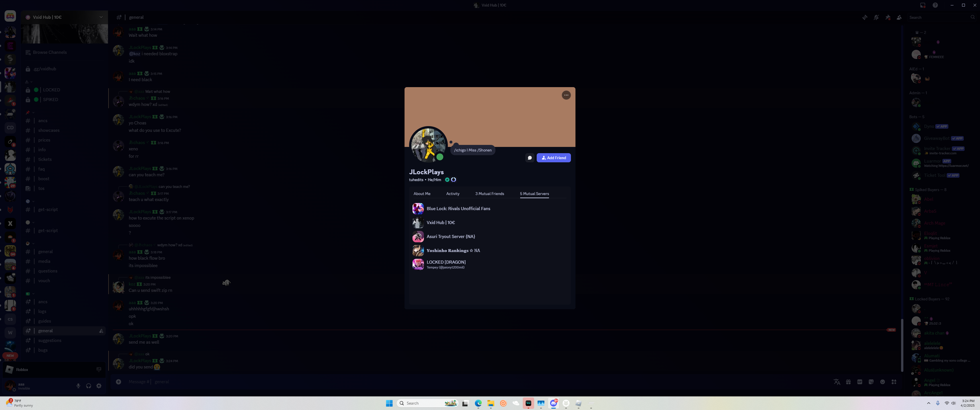Switch to the 3 Mutual Friends tab
This screenshot has width=980, height=410.
[x=489, y=194]
